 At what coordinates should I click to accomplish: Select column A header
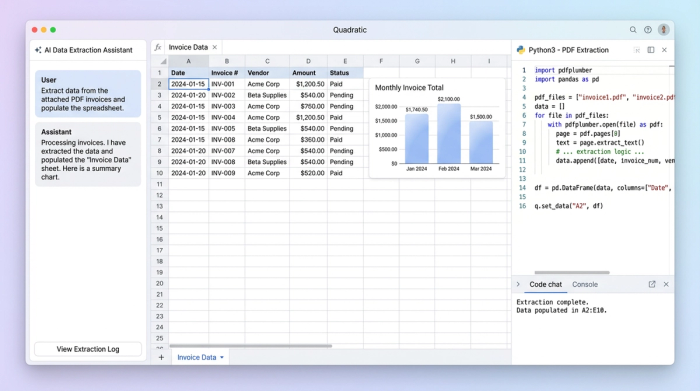(x=188, y=61)
